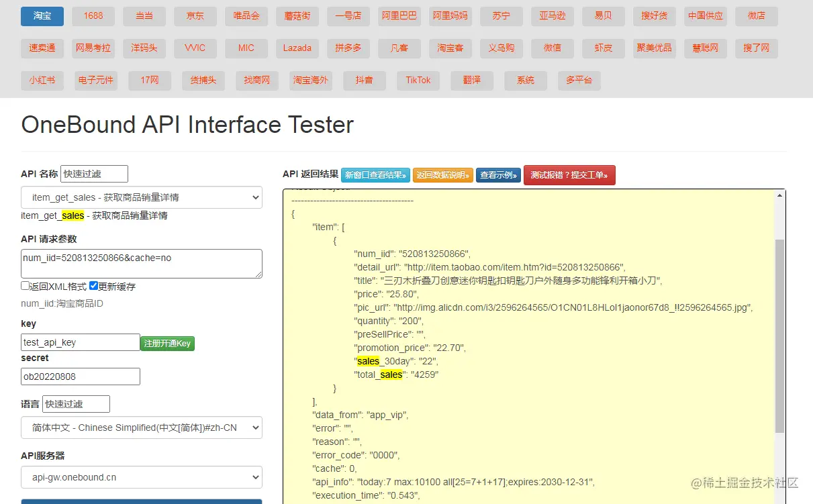The width and height of the screenshot is (813, 504).
Task: Switch to the 慧聪网 tab
Action: 706,48
